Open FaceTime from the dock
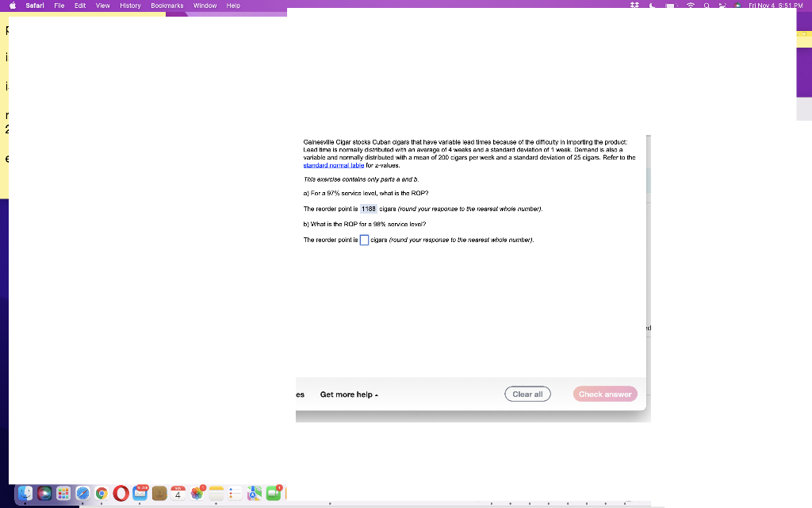The image size is (812, 508). point(274,493)
